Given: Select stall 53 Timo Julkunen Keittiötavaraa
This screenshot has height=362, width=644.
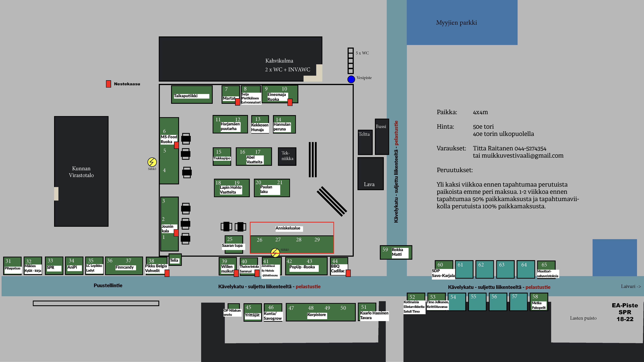Looking at the screenshot, I should click(438, 302).
